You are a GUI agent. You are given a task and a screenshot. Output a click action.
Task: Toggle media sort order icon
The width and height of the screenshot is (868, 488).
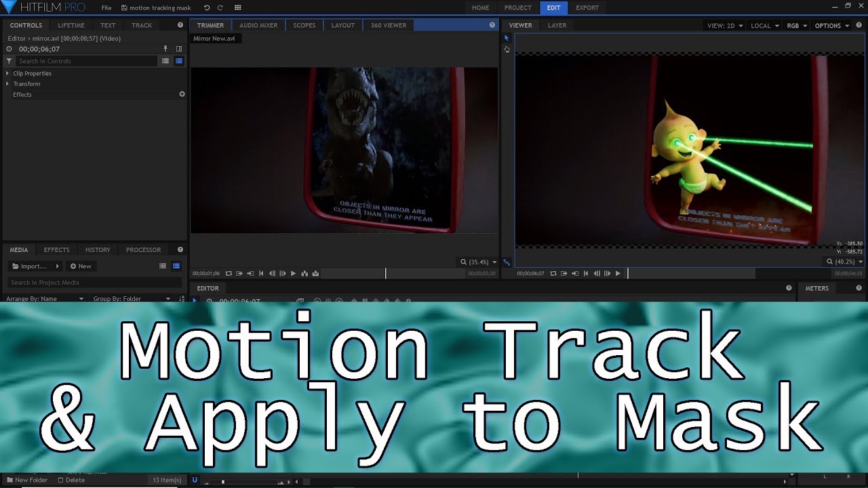coord(181,299)
